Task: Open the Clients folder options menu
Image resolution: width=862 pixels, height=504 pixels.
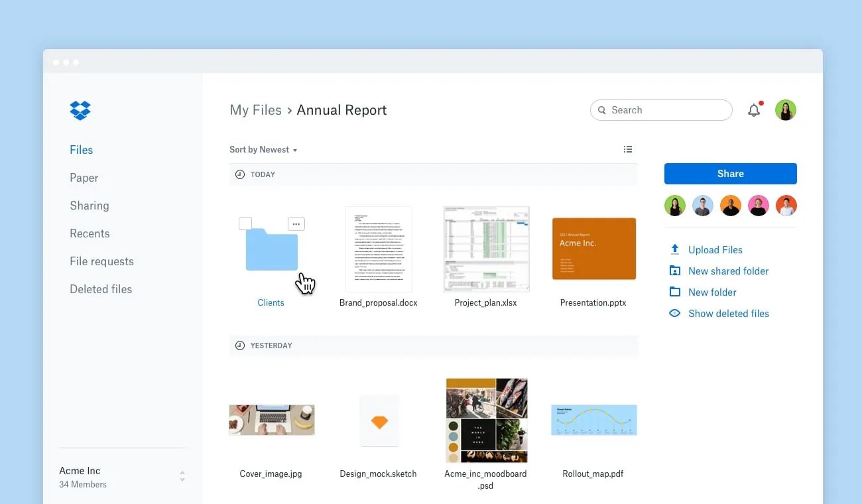Action: pos(296,223)
